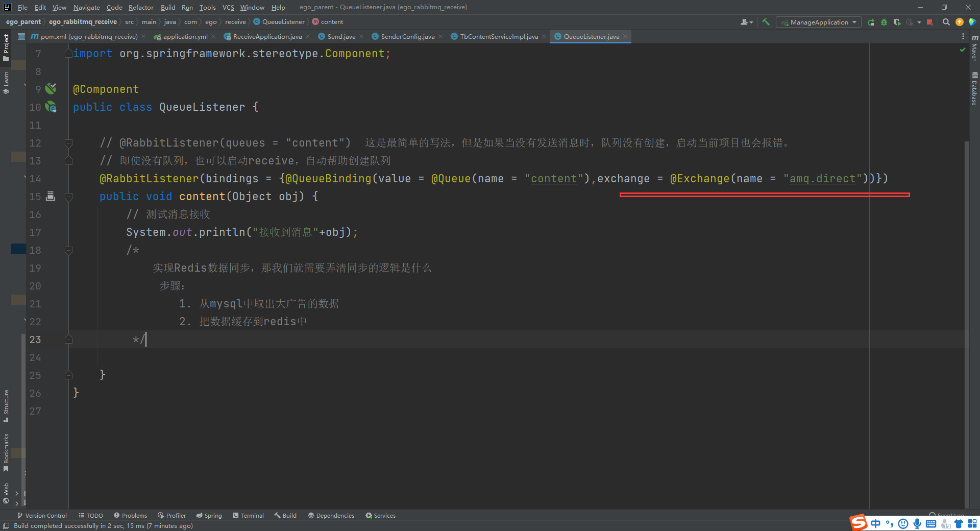Open Search Everywhere magnifier icon
The height and width of the screenshot is (531, 980).
click(x=946, y=22)
